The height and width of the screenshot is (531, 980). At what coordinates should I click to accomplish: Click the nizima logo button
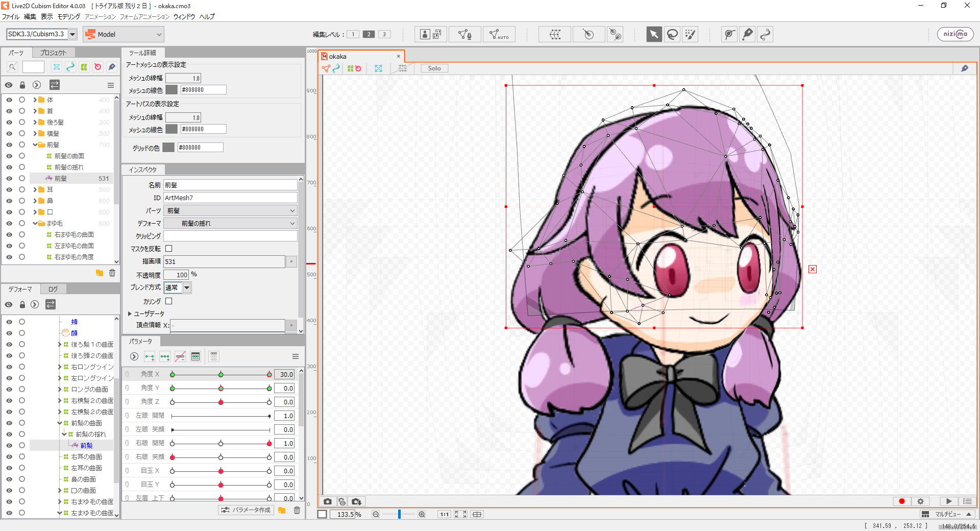pyautogui.click(x=955, y=34)
